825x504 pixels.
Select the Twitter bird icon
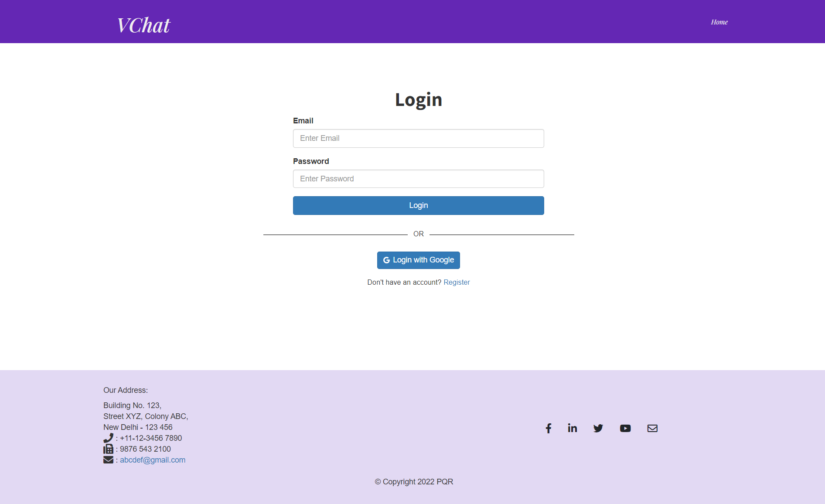pyautogui.click(x=598, y=428)
